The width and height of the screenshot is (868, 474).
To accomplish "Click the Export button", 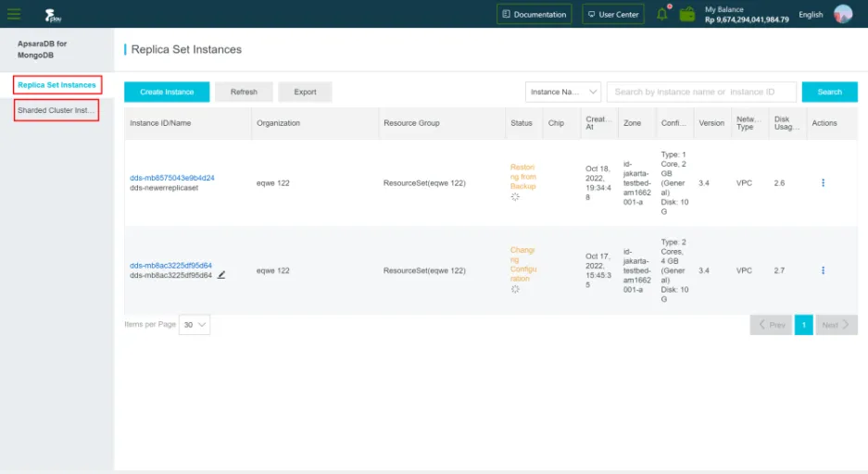I will click(305, 92).
